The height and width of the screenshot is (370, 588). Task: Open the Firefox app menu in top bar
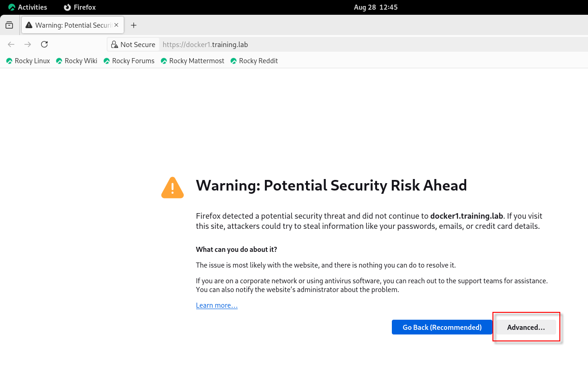[x=80, y=7]
